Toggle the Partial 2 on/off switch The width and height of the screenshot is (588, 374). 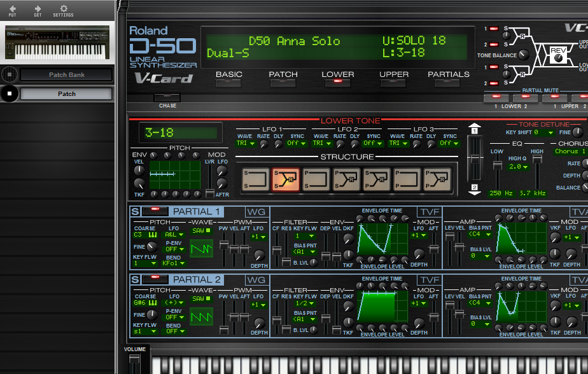click(x=155, y=280)
